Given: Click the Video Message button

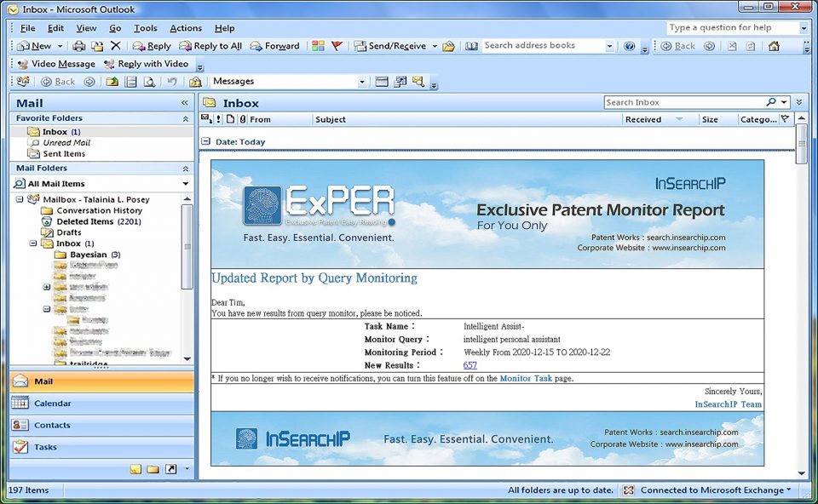Looking at the screenshot, I should (56, 64).
